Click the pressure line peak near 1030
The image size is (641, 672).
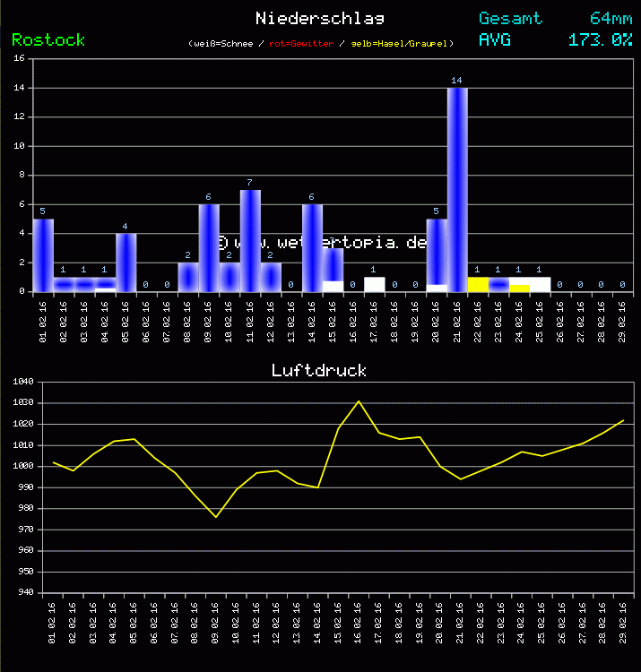(x=359, y=401)
